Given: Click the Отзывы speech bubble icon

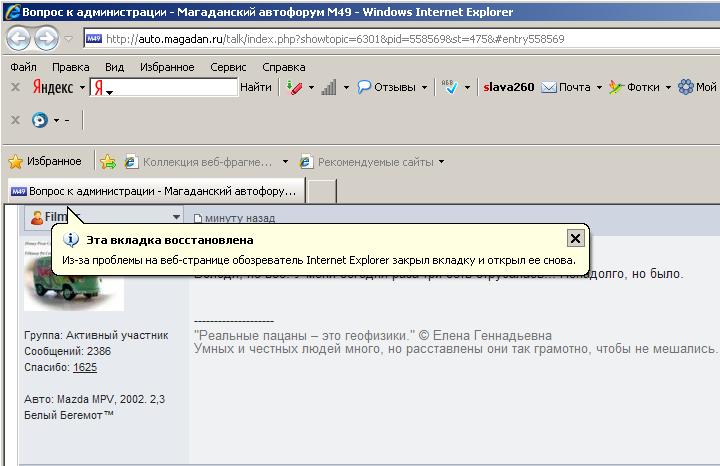Looking at the screenshot, I should [x=365, y=87].
